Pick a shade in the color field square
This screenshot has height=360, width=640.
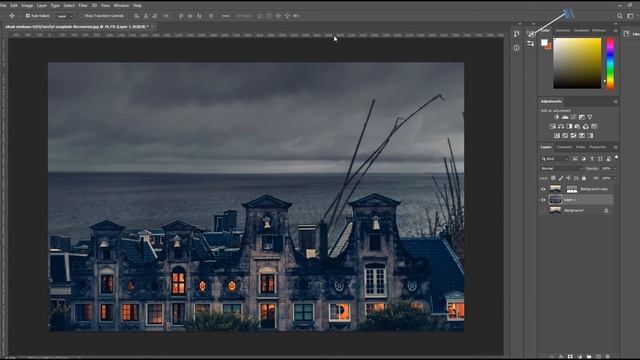[577, 63]
